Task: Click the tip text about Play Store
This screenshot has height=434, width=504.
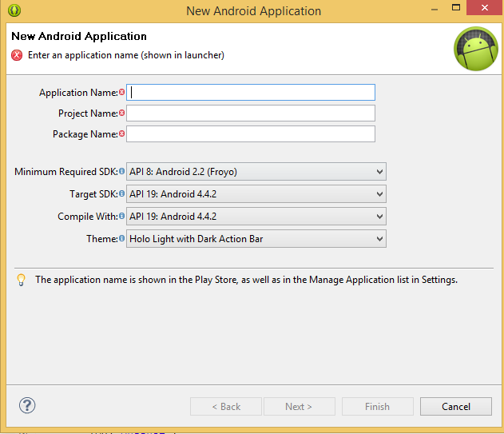Action: tap(246, 280)
